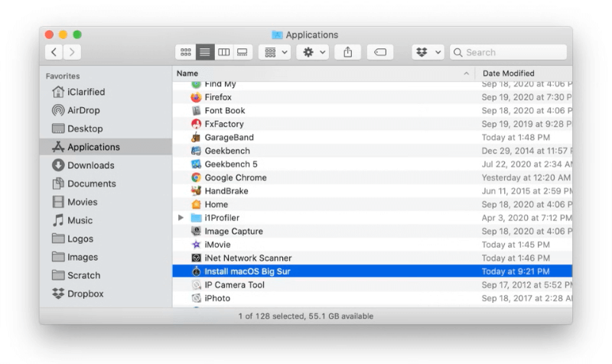The image size is (612, 364).
Task: Click the Image Capture app icon
Action: (x=196, y=232)
